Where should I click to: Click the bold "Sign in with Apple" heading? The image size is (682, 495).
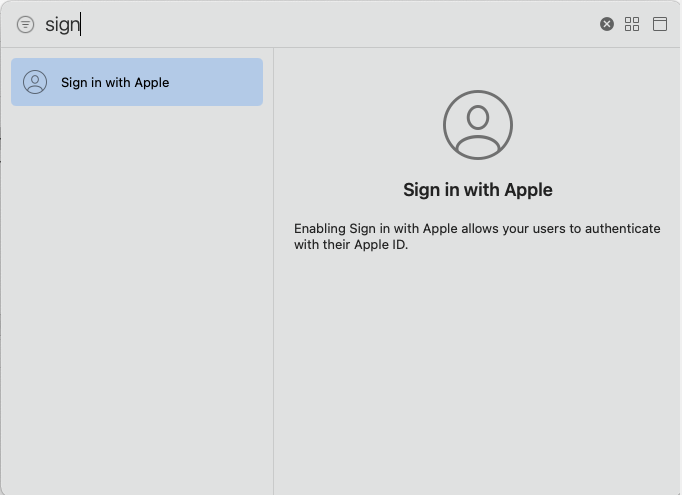[478, 190]
